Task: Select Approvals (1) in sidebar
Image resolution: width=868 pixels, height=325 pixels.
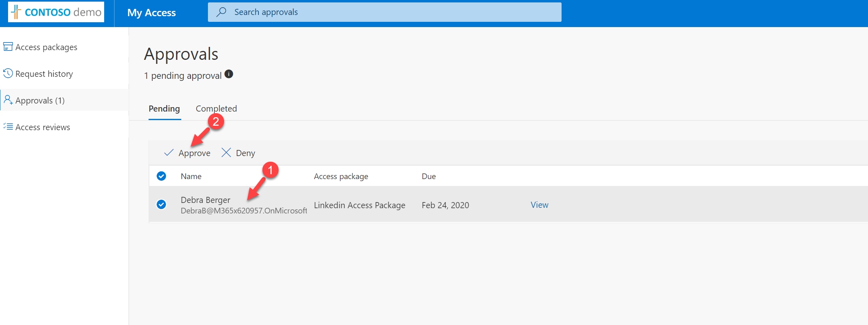Action: click(x=64, y=100)
